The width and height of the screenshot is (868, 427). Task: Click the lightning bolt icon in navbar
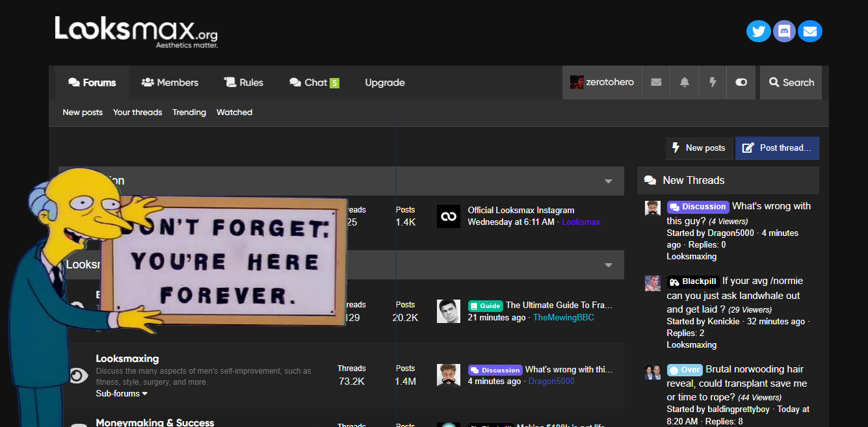coord(713,83)
